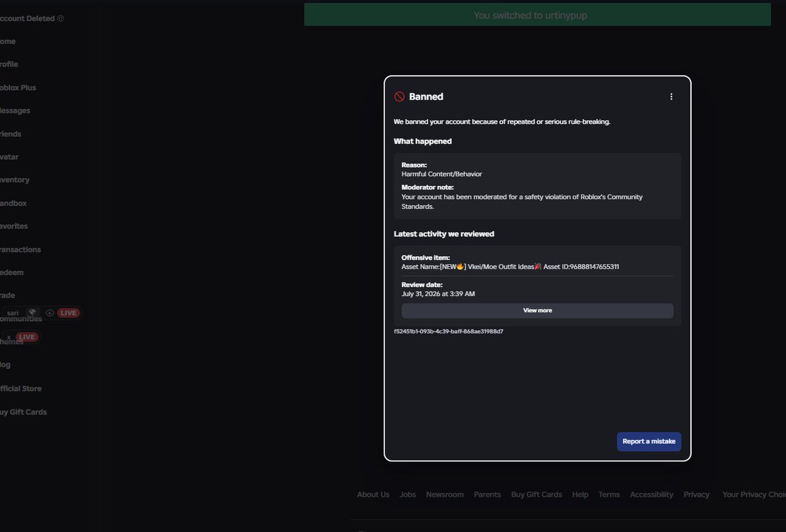786x532 pixels.
Task: Click the red banned icon beside title
Action: pos(399,96)
